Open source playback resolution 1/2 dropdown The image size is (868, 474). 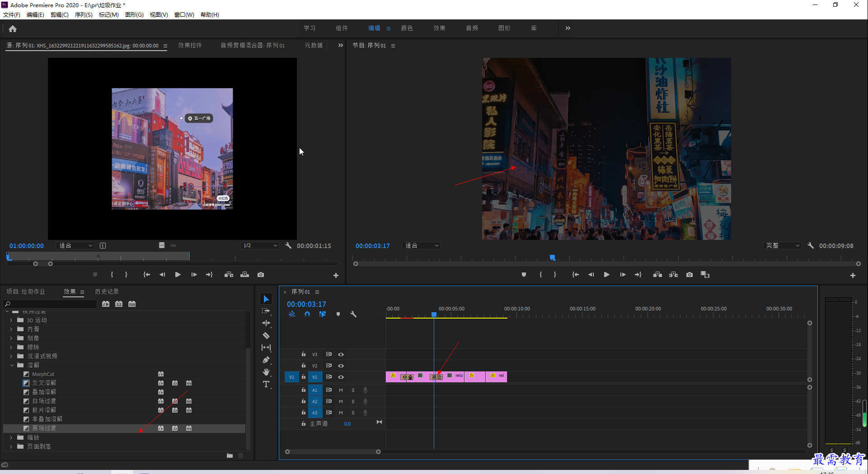coord(260,245)
